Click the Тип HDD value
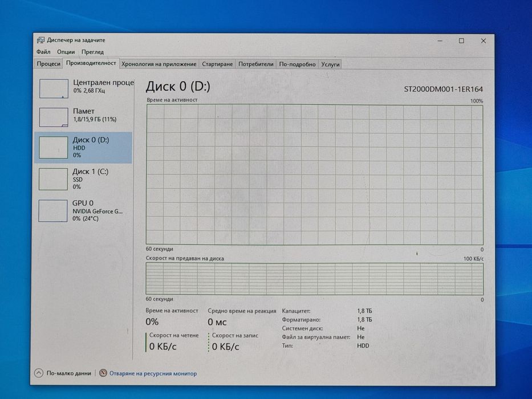The image size is (532, 399). tap(363, 346)
